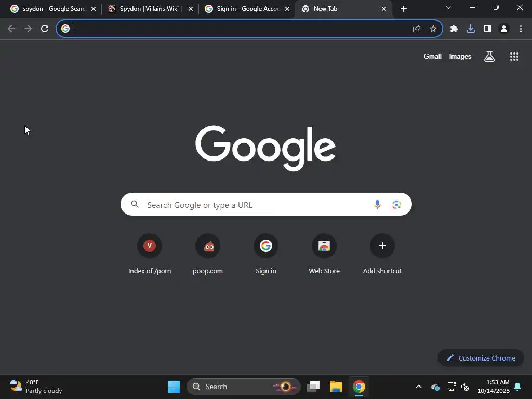
Task: Close the Spydon Villains Wiki tab
Action: click(190, 9)
